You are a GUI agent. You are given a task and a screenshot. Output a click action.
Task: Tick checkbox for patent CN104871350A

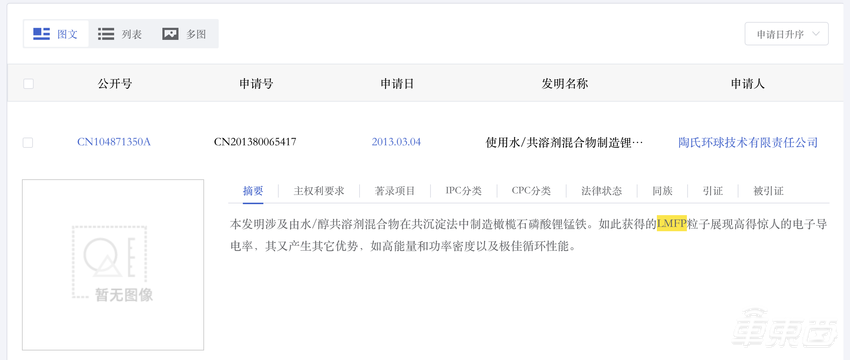28,143
